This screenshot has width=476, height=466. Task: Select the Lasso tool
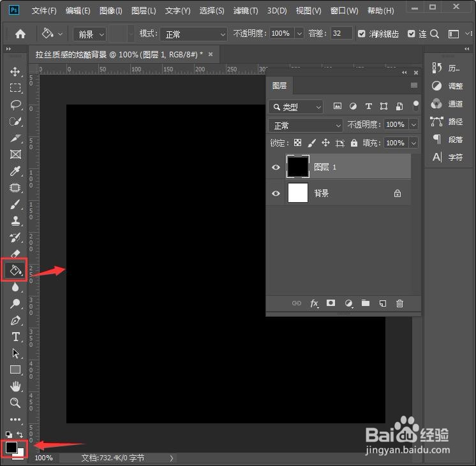(x=15, y=105)
